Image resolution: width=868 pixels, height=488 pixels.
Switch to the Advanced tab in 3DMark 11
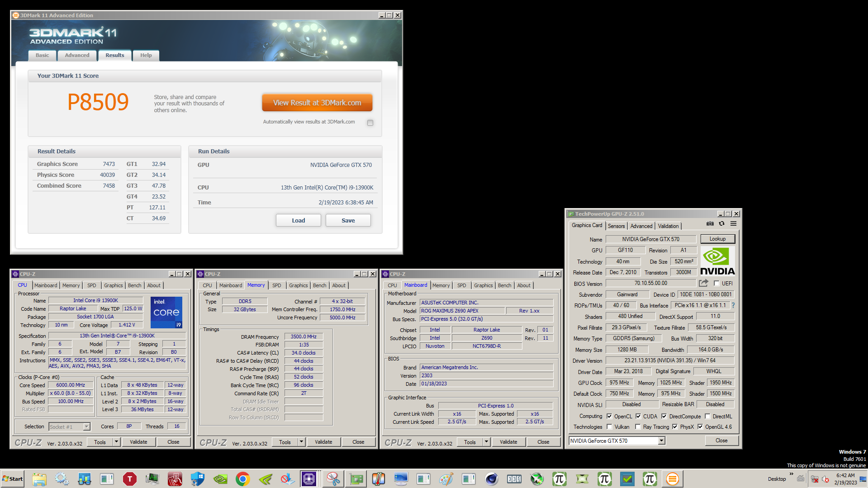77,55
